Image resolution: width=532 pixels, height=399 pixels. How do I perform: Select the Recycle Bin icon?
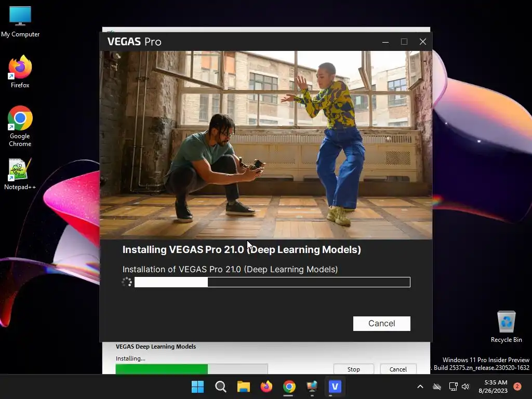(506, 327)
